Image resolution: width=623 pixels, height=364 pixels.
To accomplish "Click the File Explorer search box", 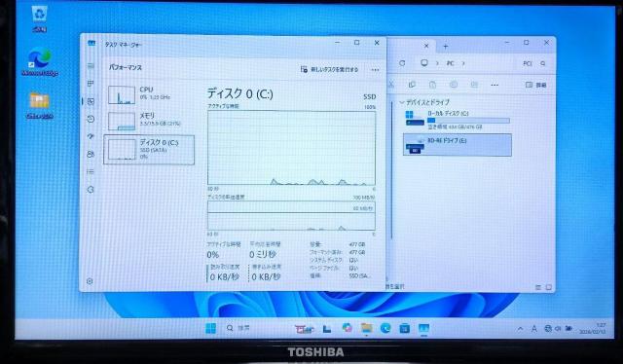I will click(x=534, y=63).
